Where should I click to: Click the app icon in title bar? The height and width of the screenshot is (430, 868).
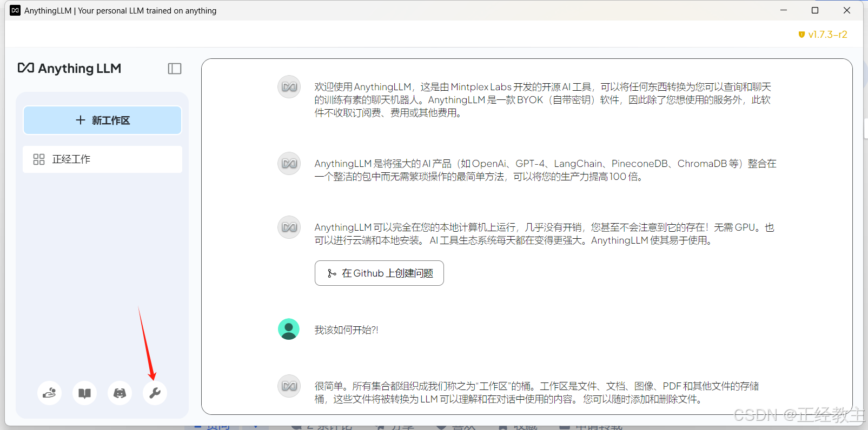(15, 10)
